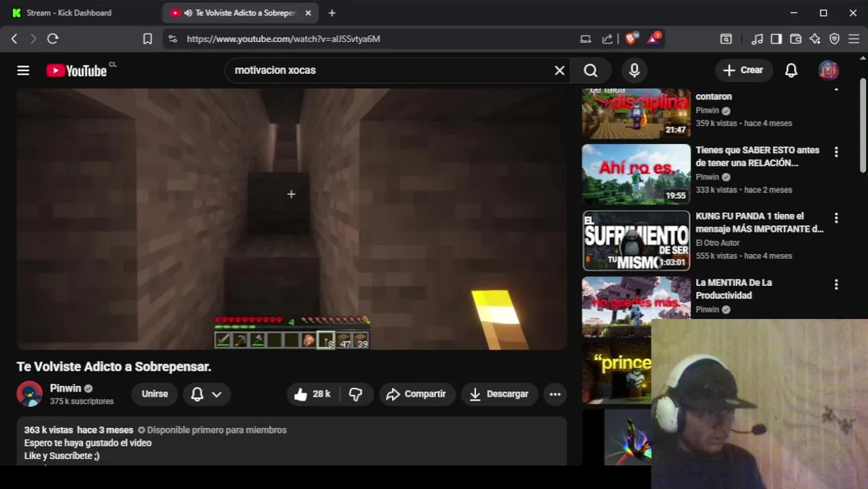Open the prince video thumbnail
The width and height of the screenshot is (868, 489).
tap(617, 372)
